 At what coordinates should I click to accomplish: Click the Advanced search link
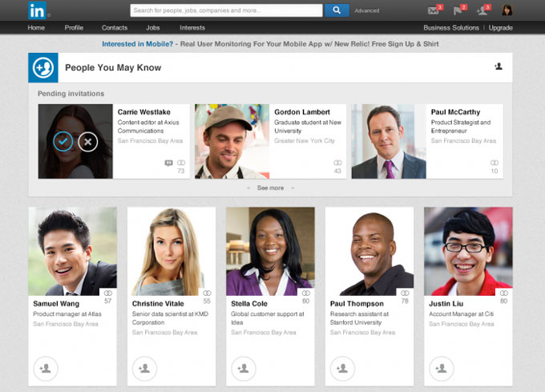(367, 10)
